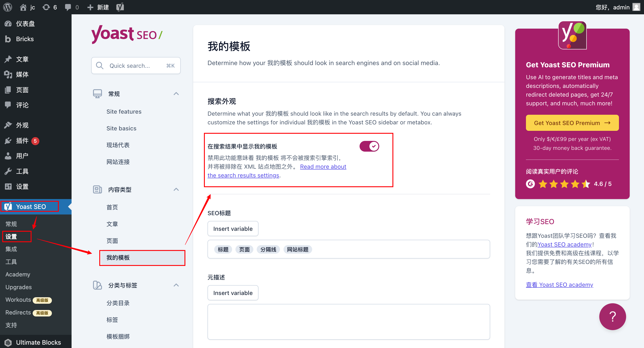Click Insert variable under 元描述
This screenshot has width=644, height=348.
233,293
